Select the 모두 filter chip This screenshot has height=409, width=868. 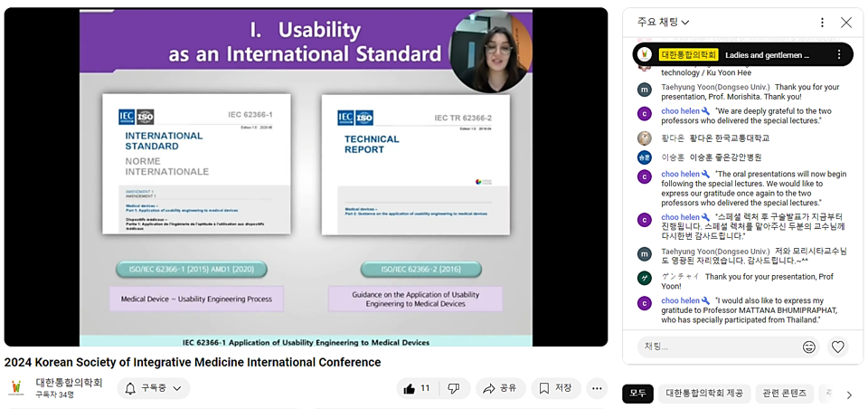tap(637, 394)
